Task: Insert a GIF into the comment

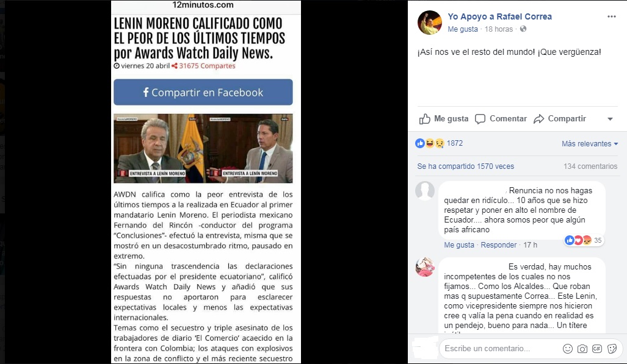Action: click(597, 348)
